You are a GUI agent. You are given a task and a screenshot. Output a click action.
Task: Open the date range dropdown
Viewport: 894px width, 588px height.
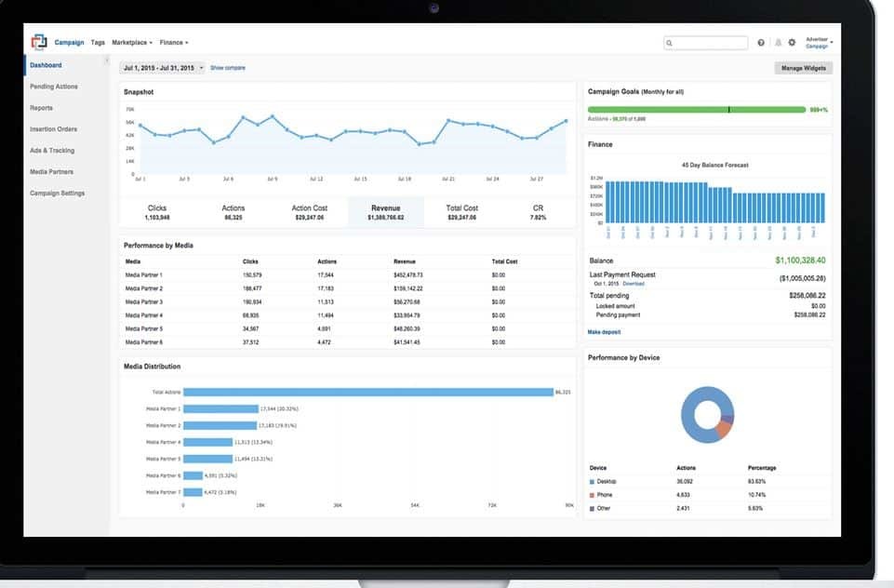pyautogui.click(x=163, y=68)
